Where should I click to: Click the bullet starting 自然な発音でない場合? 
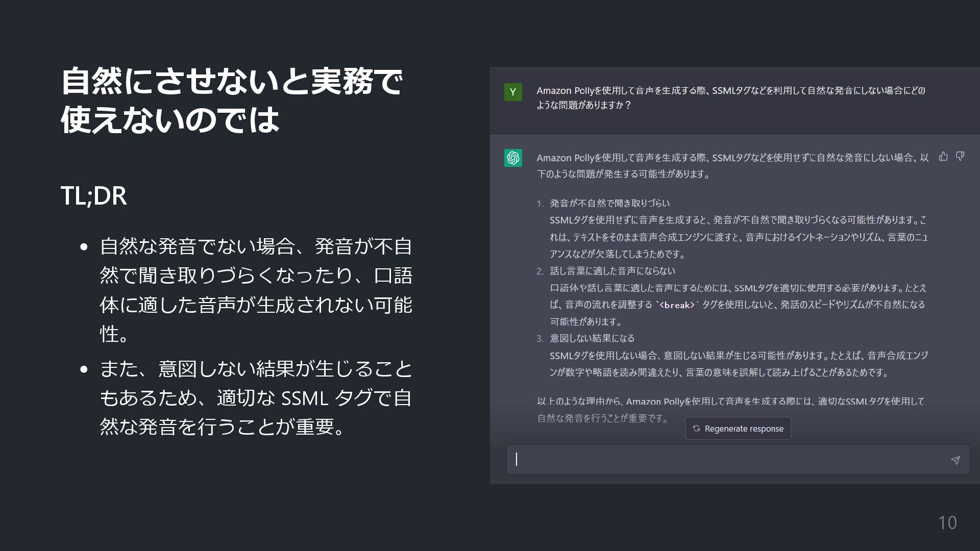pyautogui.click(x=256, y=290)
